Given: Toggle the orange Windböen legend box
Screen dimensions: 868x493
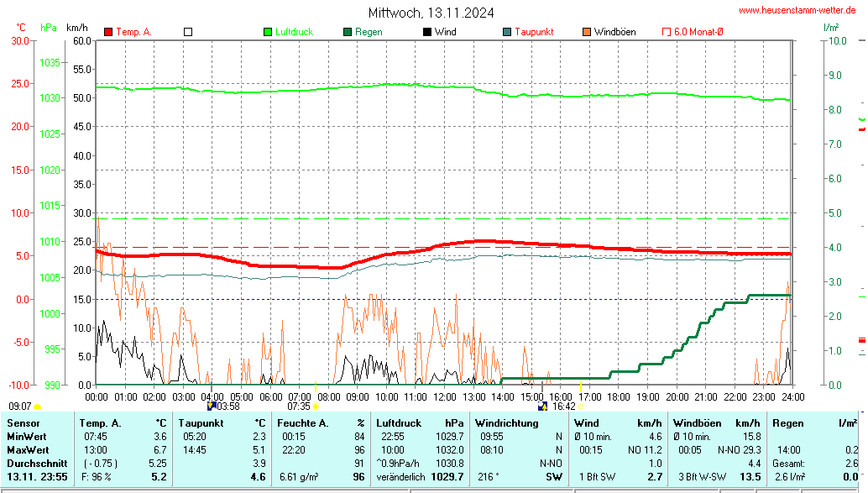Looking at the screenshot, I should (x=586, y=32).
